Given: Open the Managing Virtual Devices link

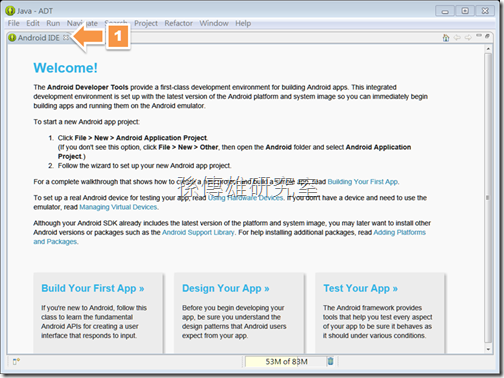Looking at the screenshot, I should [118, 207].
